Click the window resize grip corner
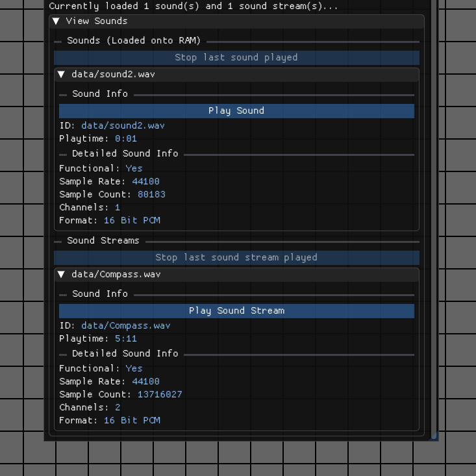 [x=434, y=436]
